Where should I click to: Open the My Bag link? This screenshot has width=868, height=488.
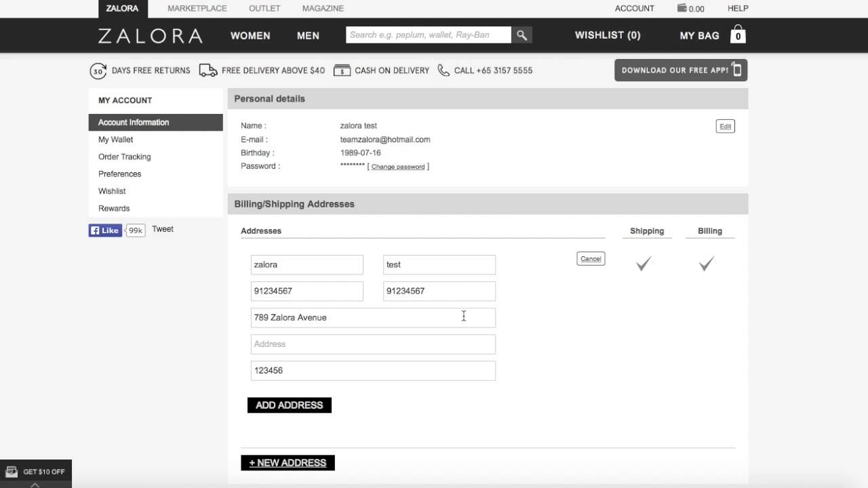click(x=699, y=35)
